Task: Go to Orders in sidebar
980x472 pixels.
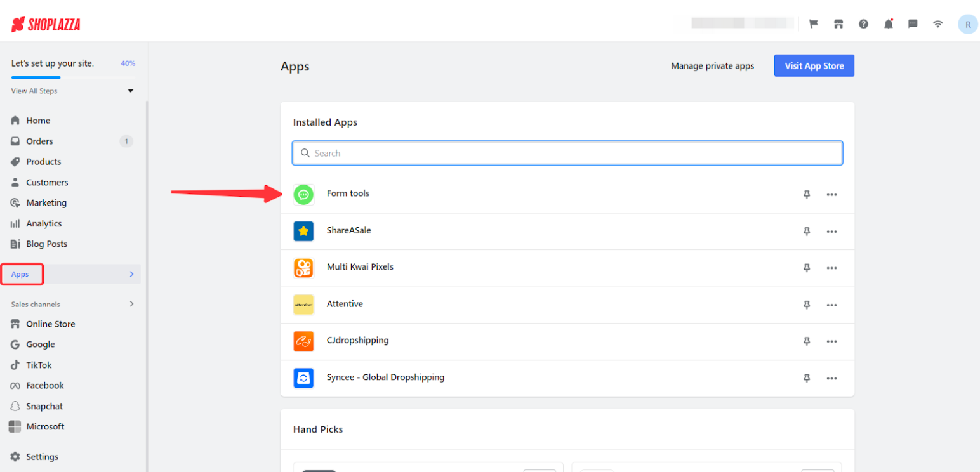Action: point(39,141)
